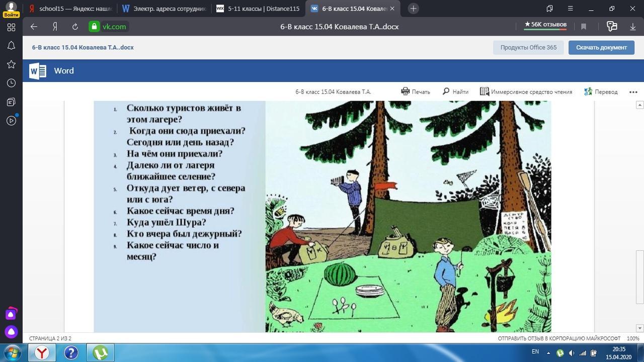Reload the page
Screen dimensions: 644x362
75,27
